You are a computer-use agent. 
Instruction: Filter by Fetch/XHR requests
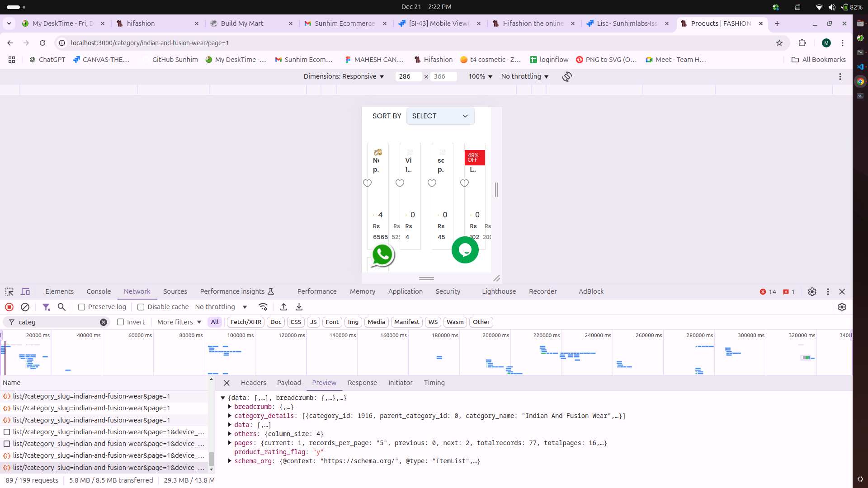coord(245,322)
